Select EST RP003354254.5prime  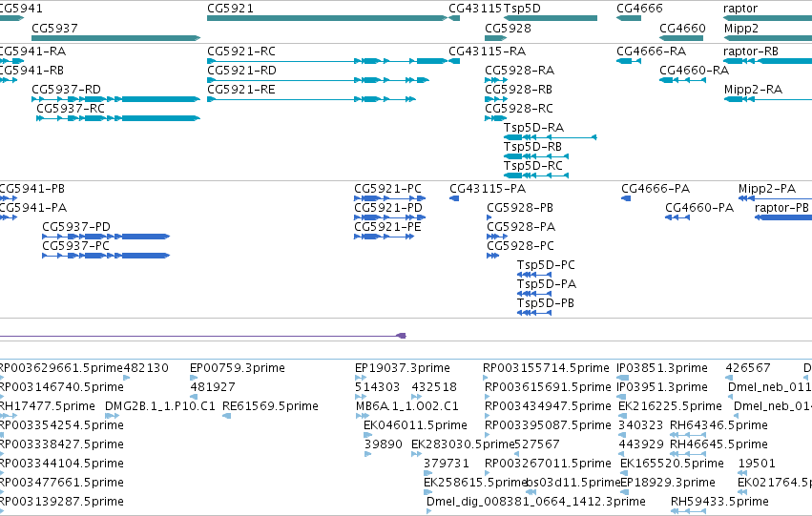point(61,425)
